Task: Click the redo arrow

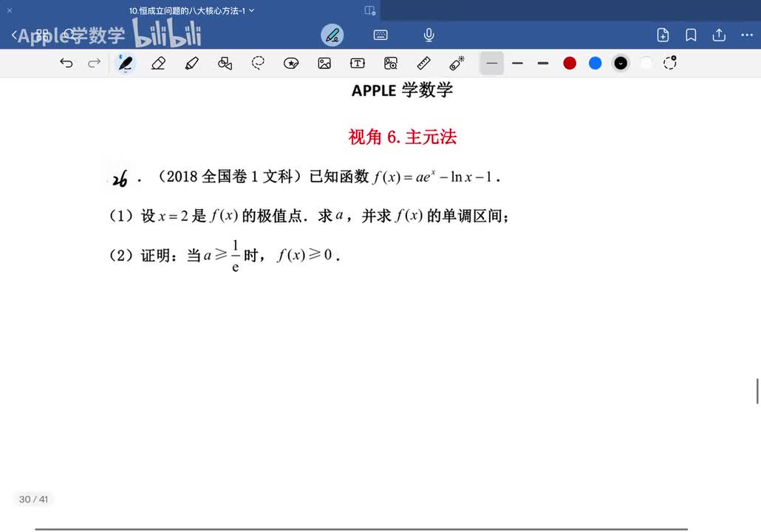Action: [x=94, y=63]
